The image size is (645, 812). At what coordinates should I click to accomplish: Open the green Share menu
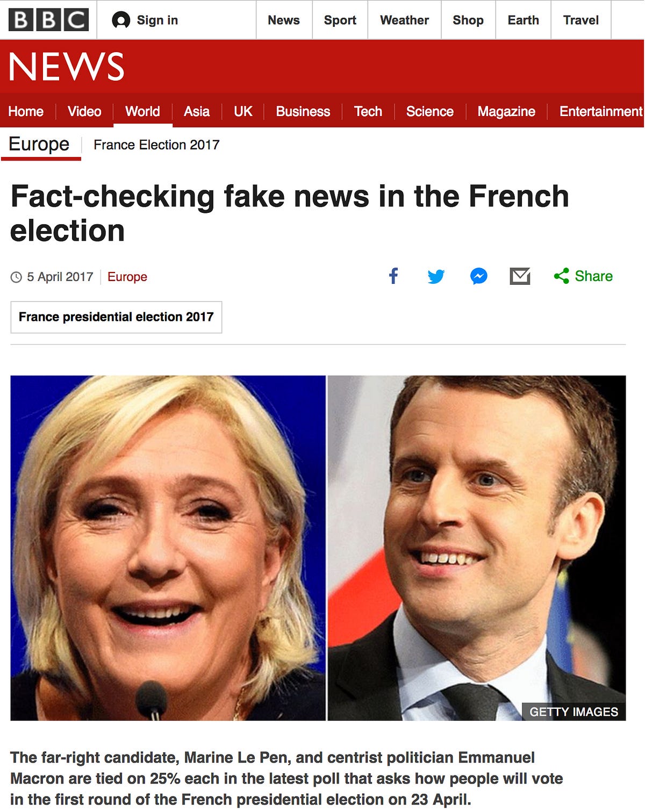coord(583,276)
